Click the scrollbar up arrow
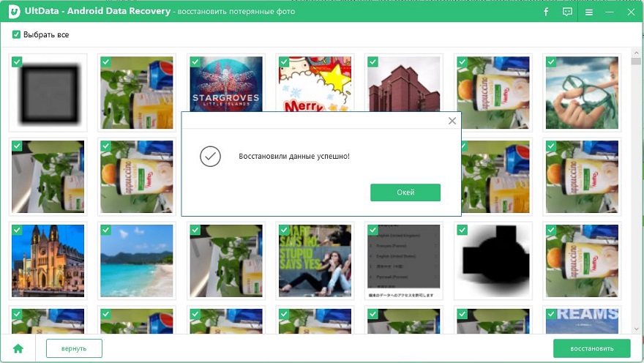The width and height of the screenshot is (644, 363). pyautogui.click(x=636, y=53)
